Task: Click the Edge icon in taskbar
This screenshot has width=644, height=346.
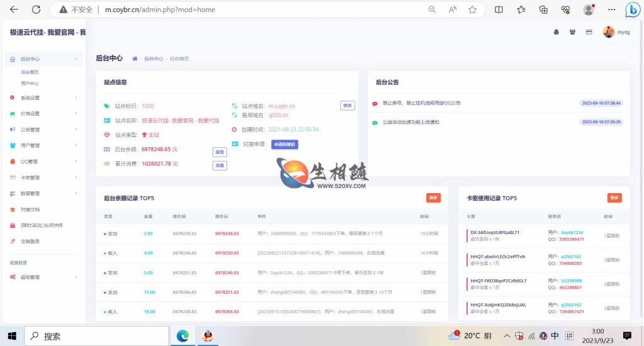Action: [x=183, y=336]
